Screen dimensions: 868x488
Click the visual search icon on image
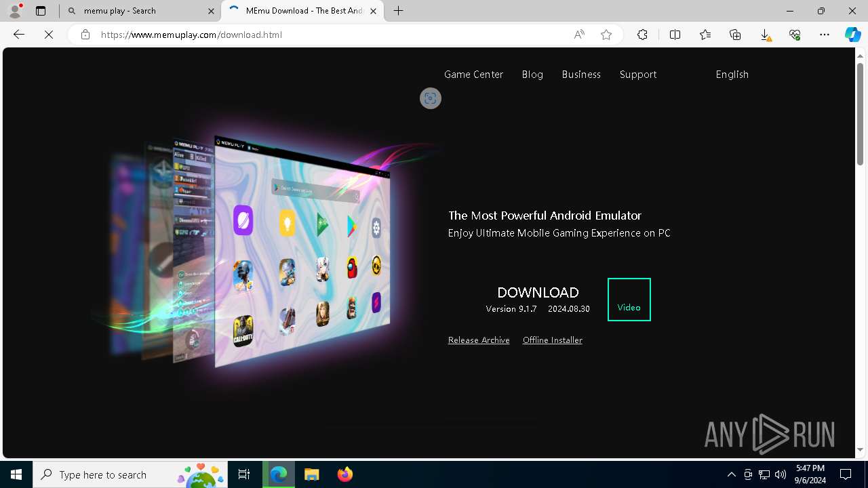click(431, 98)
